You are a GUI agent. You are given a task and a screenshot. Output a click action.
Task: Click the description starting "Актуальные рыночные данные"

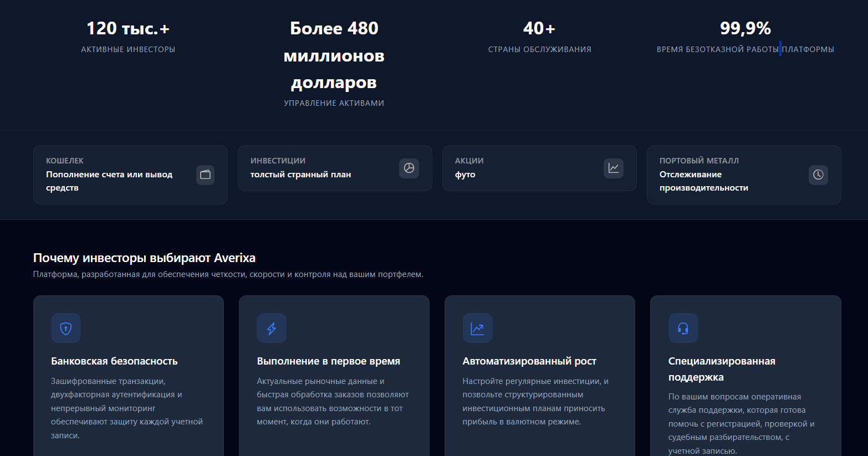333,402
